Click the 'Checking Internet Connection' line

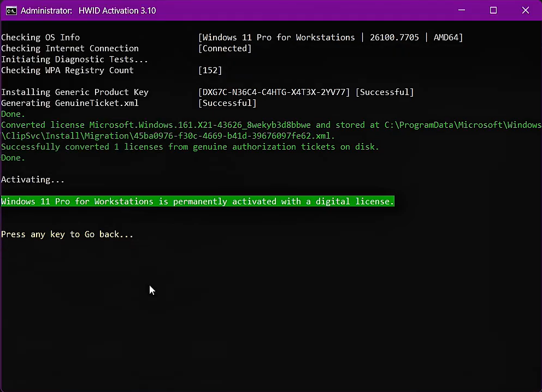pyautogui.click(x=70, y=49)
